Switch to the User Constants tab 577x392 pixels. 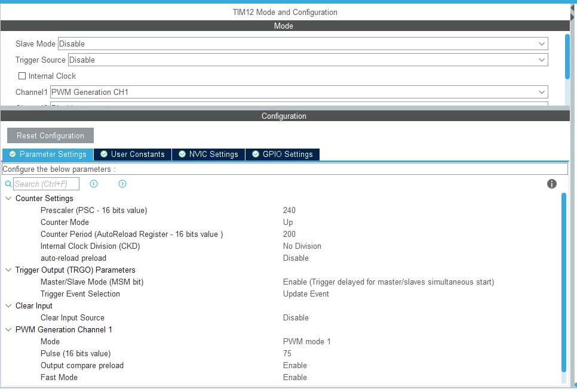133,155
